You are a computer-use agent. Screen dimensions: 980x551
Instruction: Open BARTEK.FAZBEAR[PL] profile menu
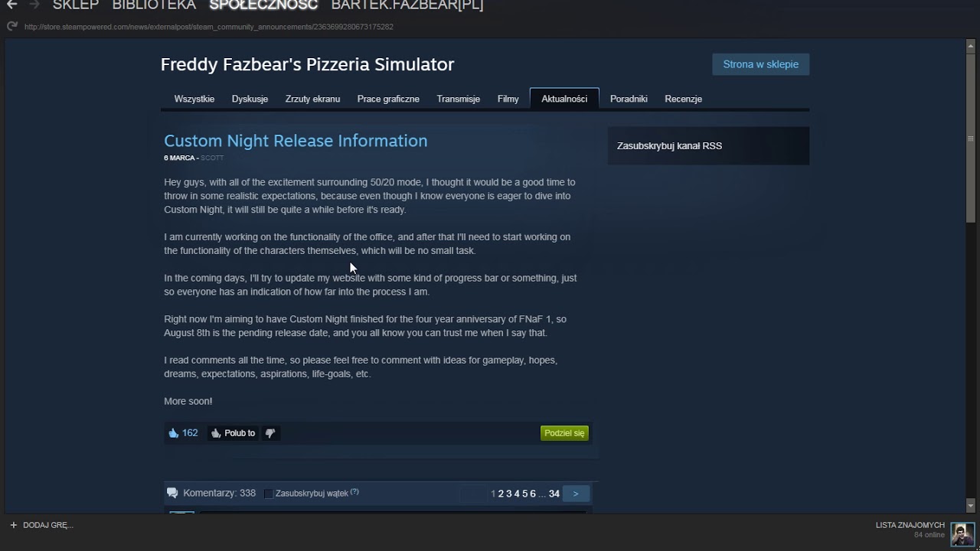coord(407,5)
